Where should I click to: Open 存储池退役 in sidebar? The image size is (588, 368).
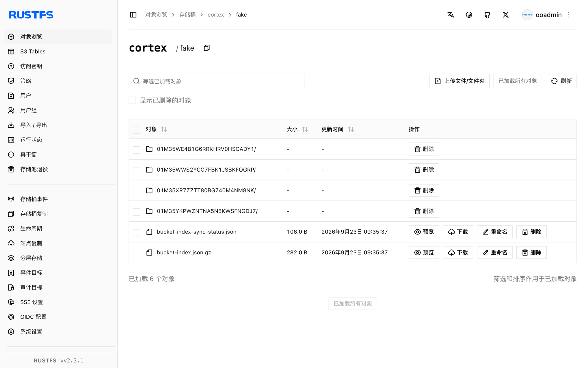(x=58, y=169)
